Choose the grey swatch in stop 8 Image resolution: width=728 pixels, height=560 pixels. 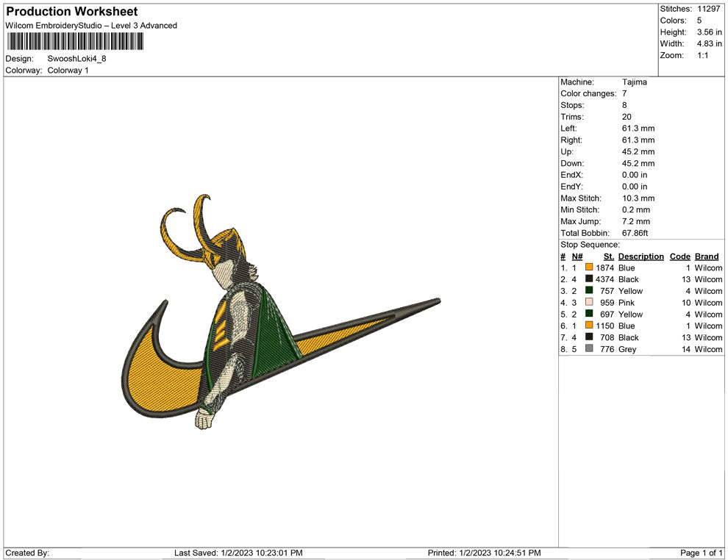point(589,349)
